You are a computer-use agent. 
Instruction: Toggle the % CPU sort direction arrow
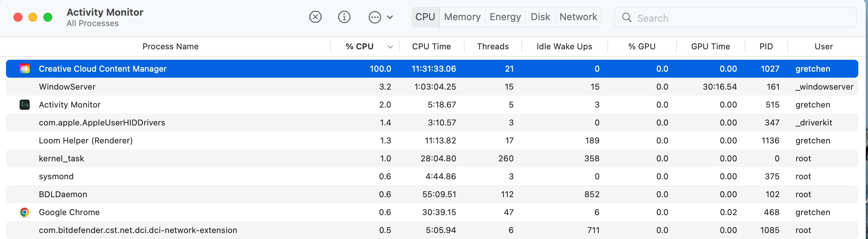pyautogui.click(x=390, y=47)
